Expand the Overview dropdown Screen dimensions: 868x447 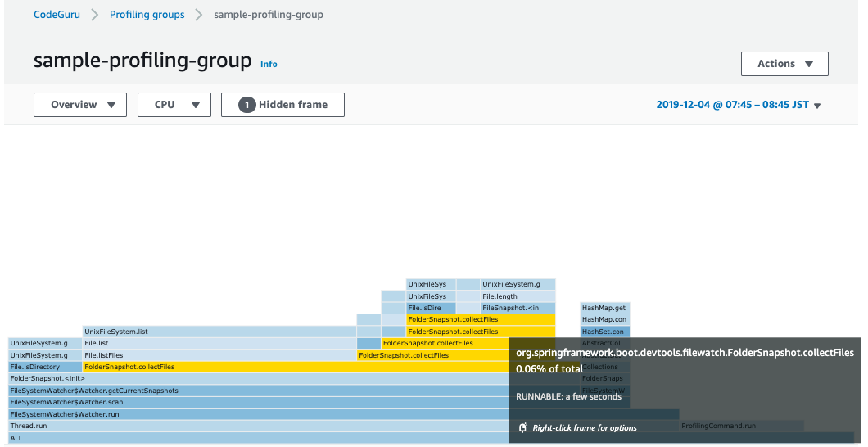[x=79, y=105]
